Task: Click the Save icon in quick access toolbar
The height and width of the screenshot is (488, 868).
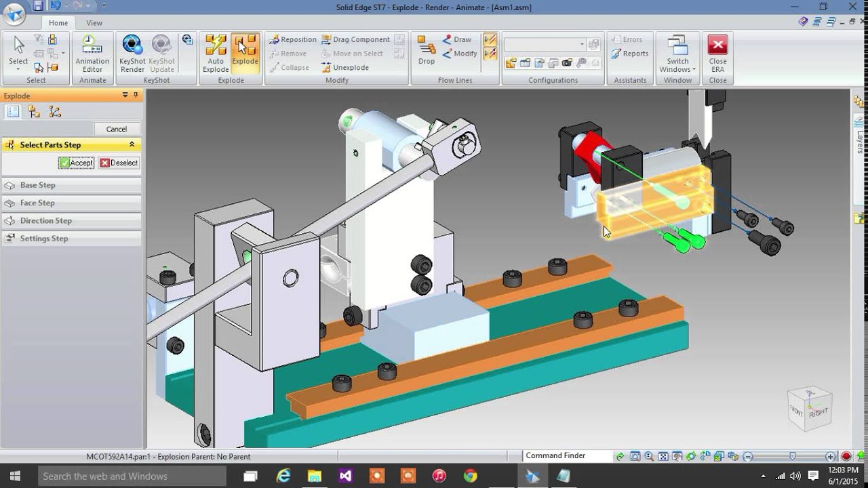Action: click(x=38, y=6)
